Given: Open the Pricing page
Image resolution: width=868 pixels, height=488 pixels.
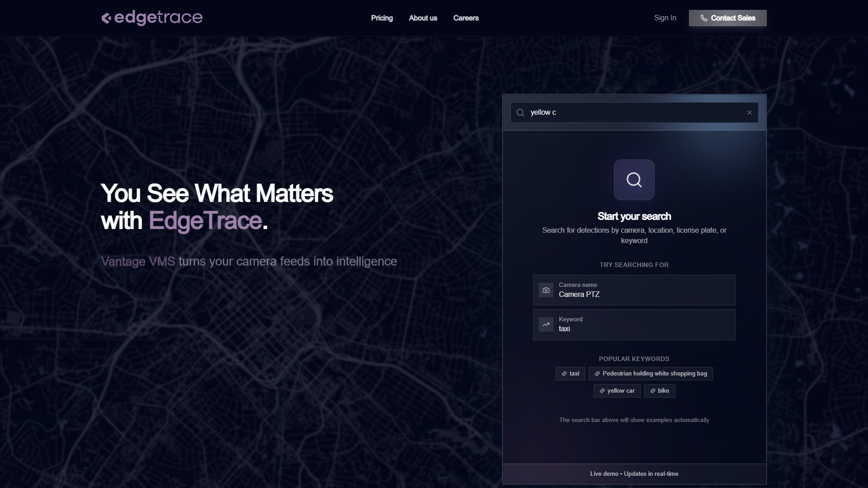Looking at the screenshot, I should (x=382, y=18).
